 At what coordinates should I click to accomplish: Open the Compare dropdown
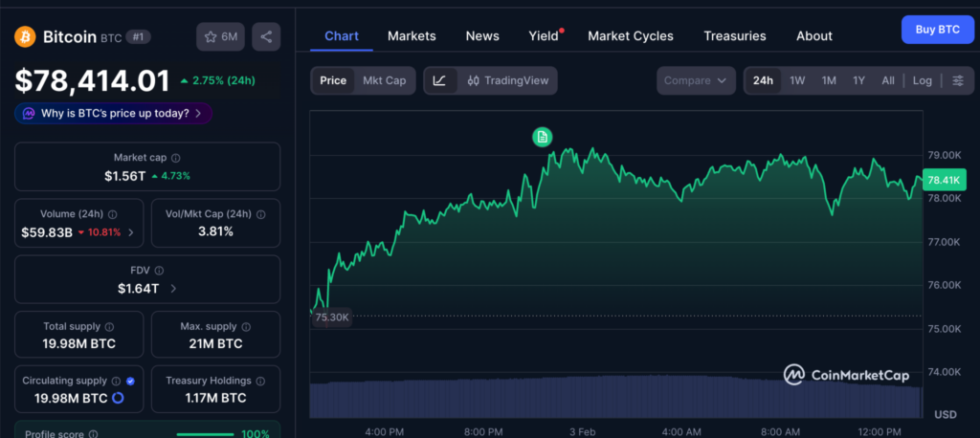click(x=696, y=80)
